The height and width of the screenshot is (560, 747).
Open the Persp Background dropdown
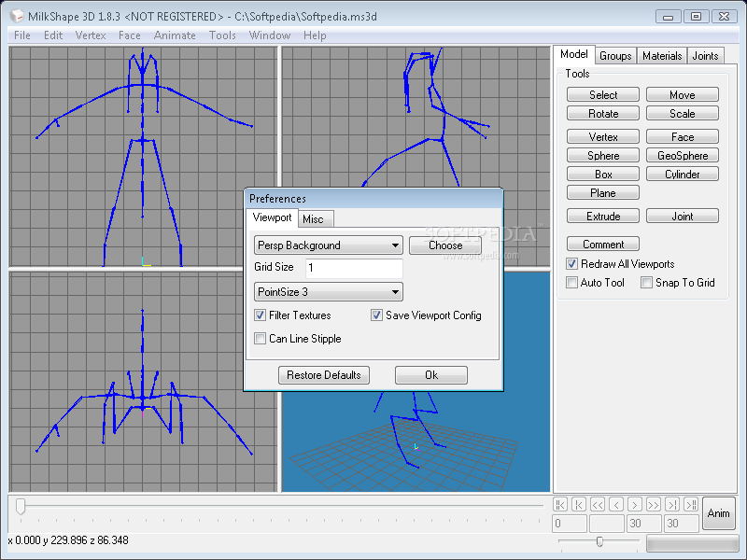[329, 245]
